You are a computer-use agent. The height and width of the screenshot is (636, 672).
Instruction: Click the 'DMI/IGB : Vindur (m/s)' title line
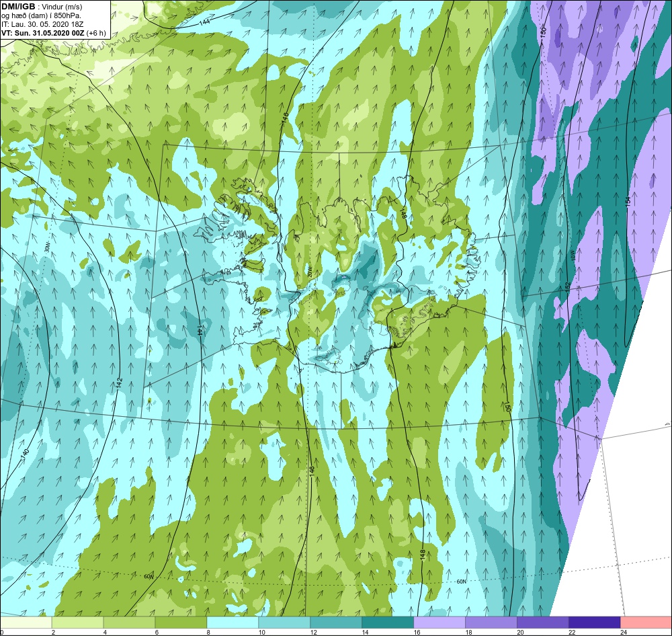[42, 7]
